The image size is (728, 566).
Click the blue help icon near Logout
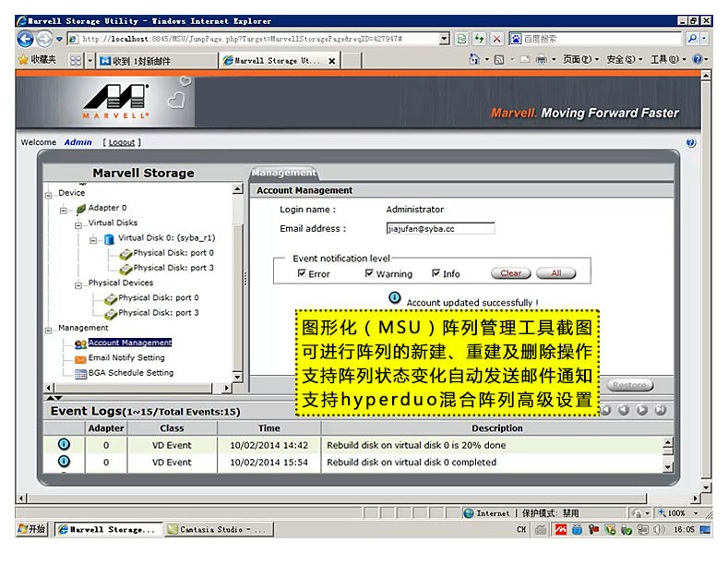pos(691,143)
